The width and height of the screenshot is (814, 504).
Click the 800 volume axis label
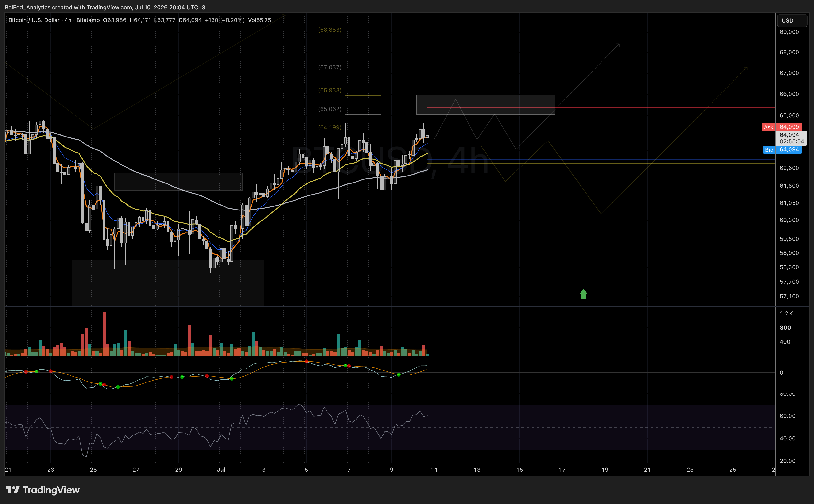[x=785, y=328]
